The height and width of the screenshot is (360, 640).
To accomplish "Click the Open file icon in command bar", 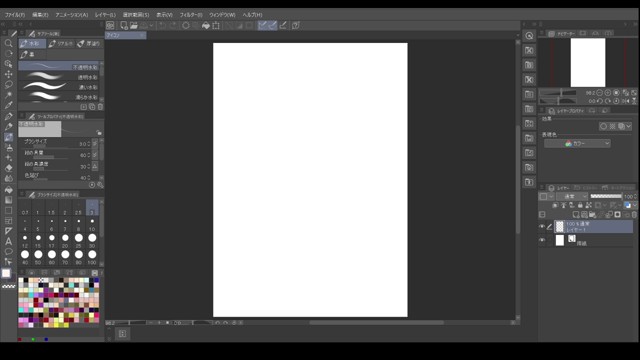I will [134, 25].
